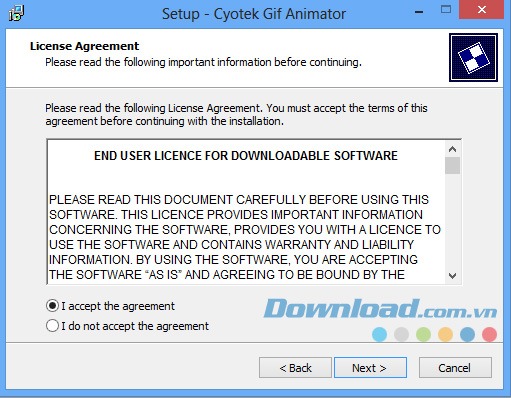Cancel the installation
The height and width of the screenshot is (398, 511).
pyautogui.click(x=455, y=368)
